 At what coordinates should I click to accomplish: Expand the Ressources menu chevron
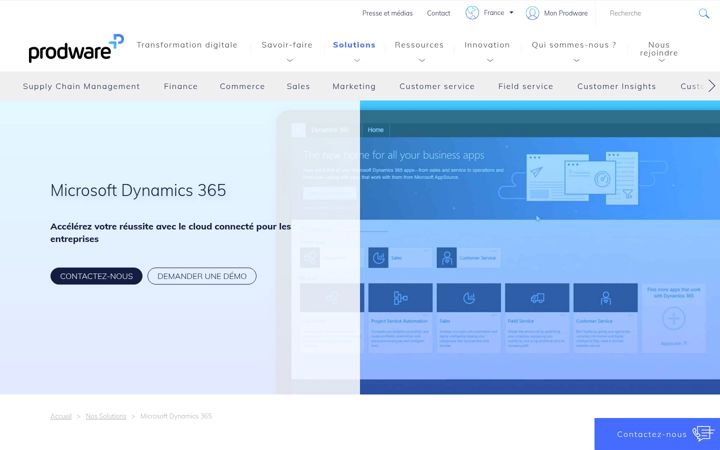pos(422,60)
